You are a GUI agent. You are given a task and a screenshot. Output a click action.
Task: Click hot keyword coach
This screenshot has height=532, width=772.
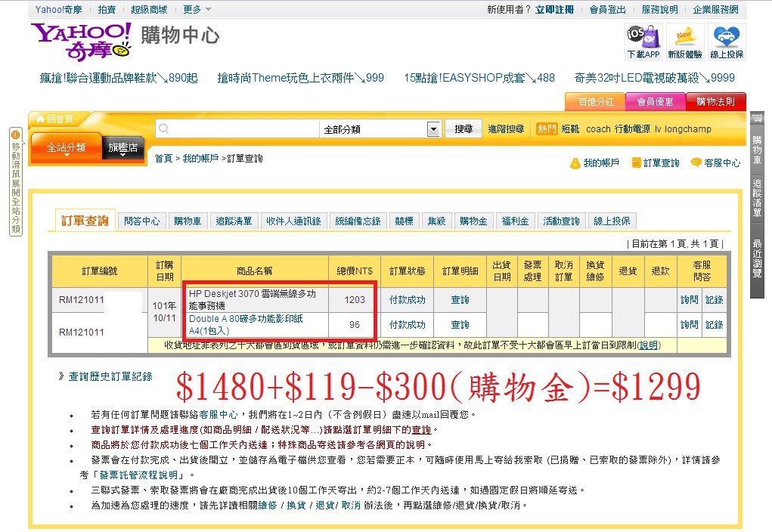pos(598,129)
